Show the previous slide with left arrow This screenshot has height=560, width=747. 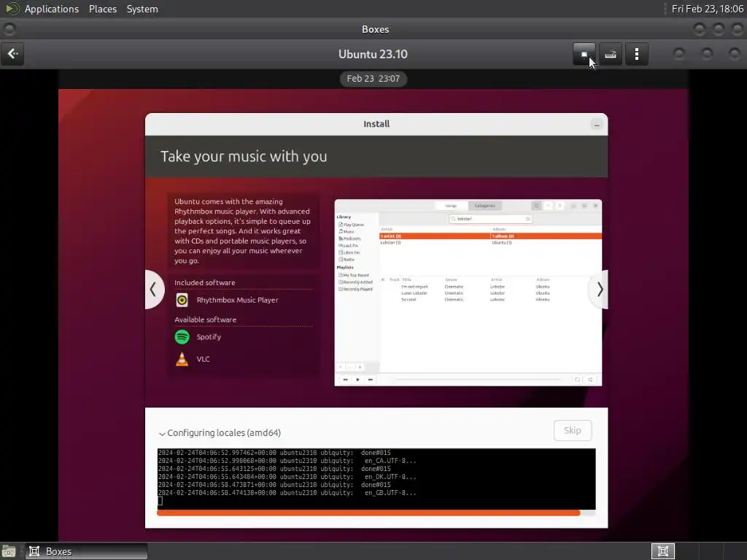point(153,289)
